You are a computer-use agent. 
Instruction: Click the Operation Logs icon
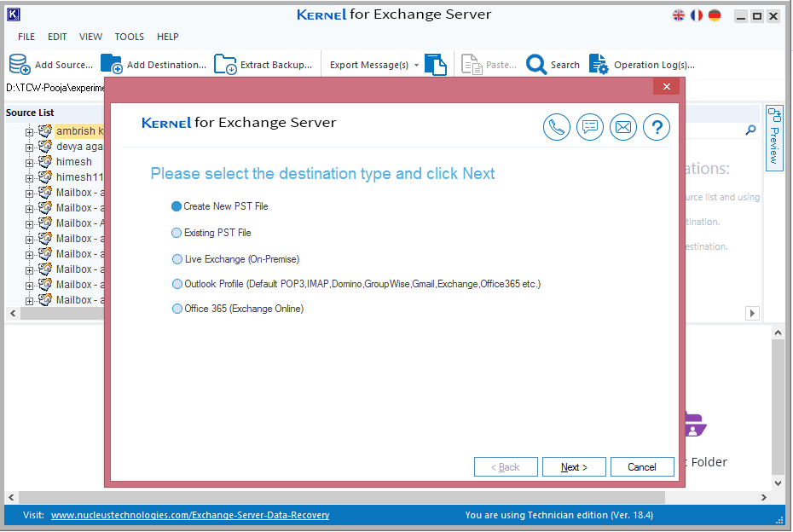click(599, 64)
